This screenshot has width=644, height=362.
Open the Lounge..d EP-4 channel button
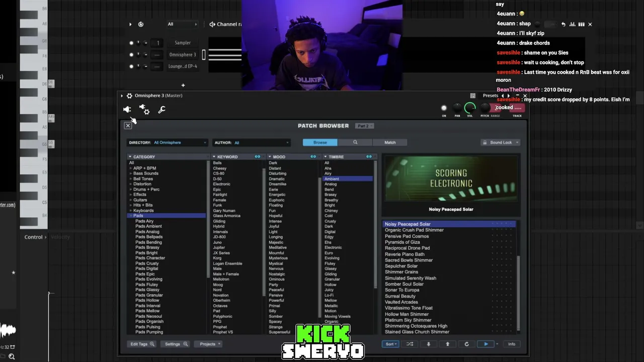pyautogui.click(x=183, y=66)
